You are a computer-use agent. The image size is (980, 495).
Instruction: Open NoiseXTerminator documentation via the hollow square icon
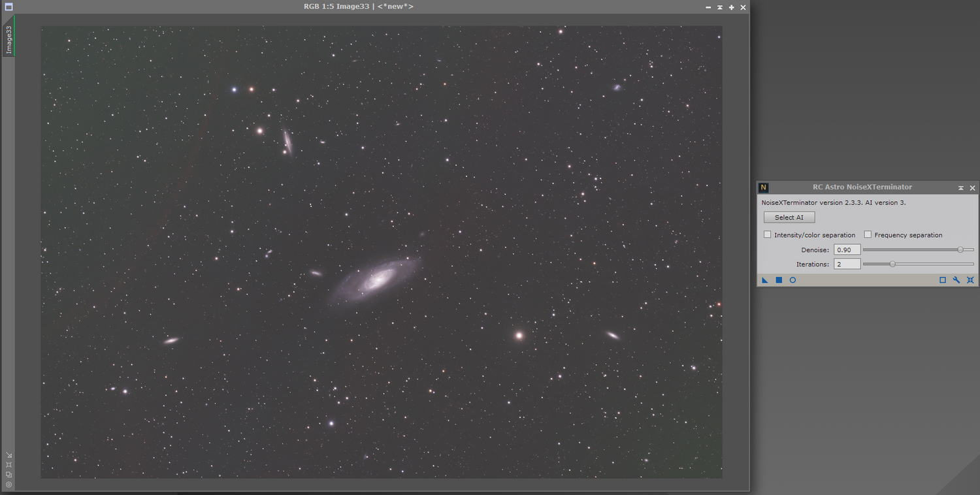coord(943,280)
